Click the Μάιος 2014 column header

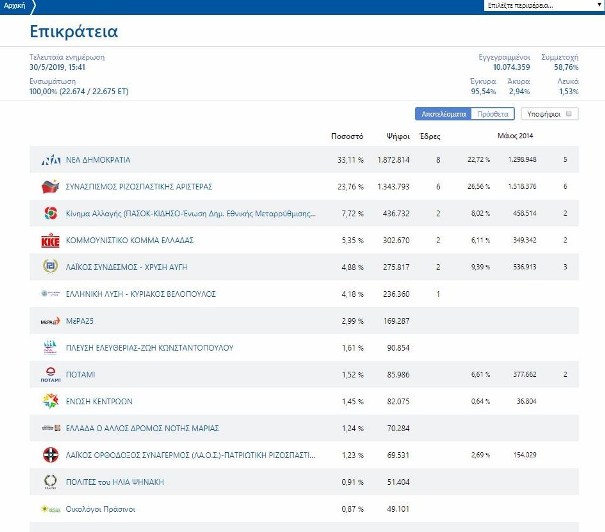click(515, 135)
